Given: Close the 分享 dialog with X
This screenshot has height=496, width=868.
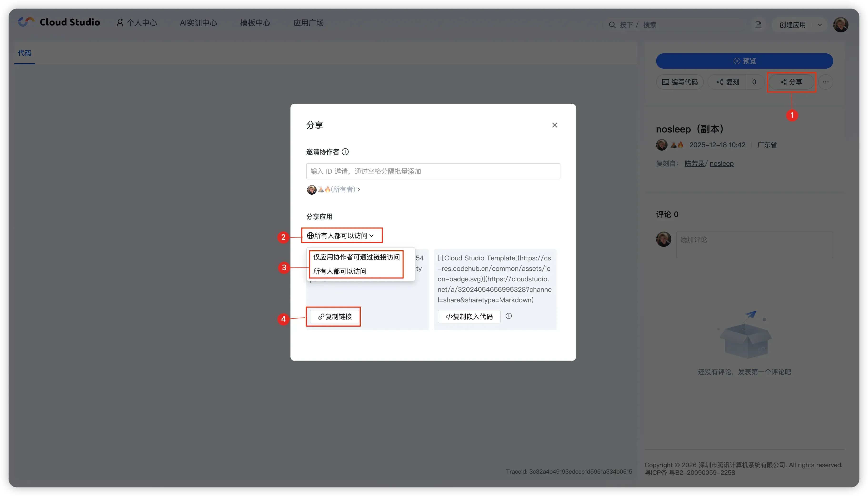Looking at the screenshot, I should click(554, 125).
